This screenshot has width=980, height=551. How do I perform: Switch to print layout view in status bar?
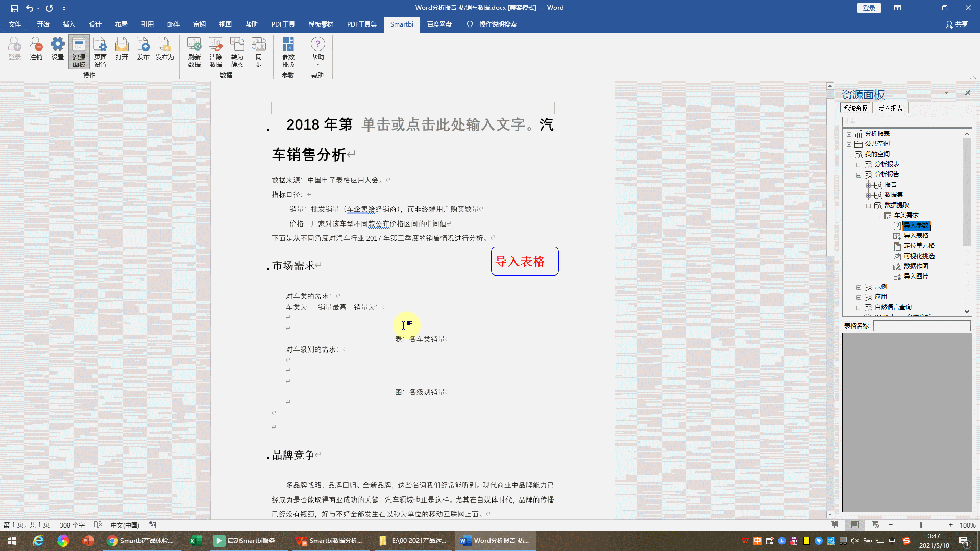point(855,525)
